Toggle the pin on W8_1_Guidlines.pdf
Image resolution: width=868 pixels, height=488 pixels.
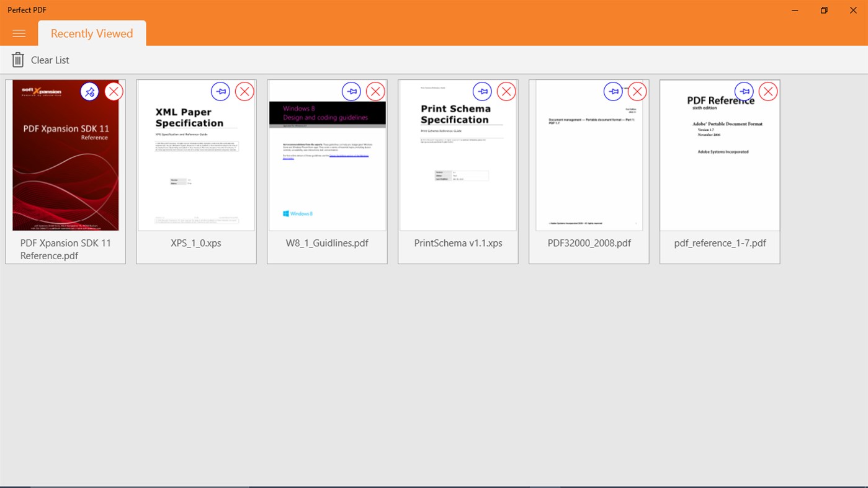tap(351, 91)
